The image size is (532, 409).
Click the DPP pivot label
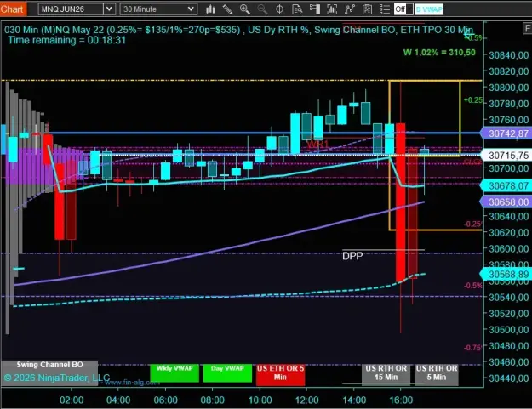tap(352, 256)
